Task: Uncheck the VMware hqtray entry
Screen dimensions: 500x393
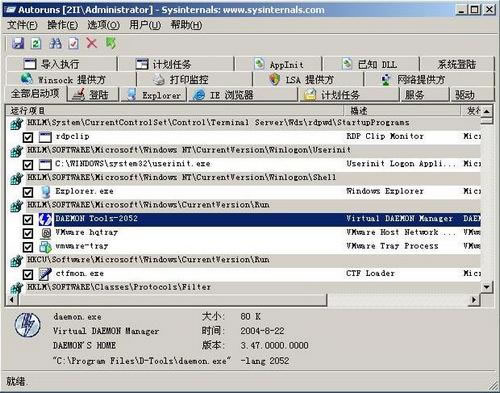Action: pos(28,233)
